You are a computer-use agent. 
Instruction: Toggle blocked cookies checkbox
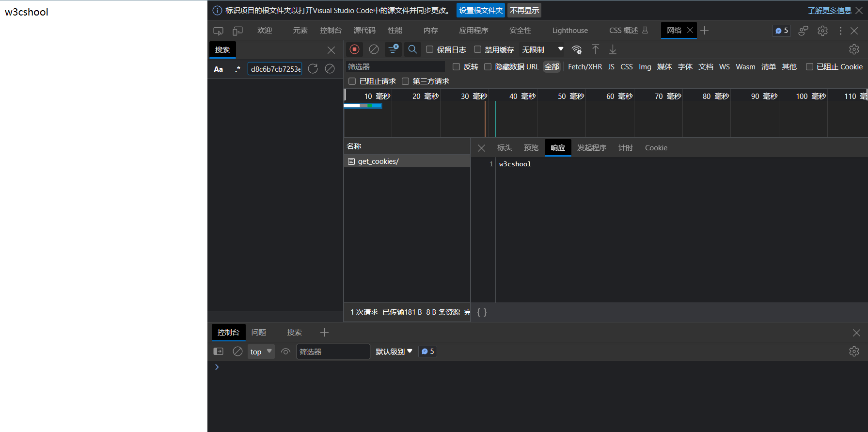click(809, 67)
